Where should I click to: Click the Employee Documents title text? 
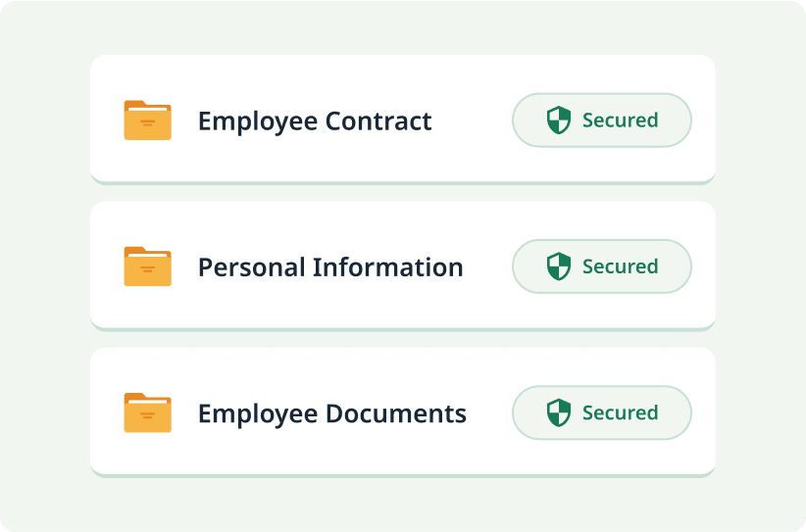coord(332,413)
